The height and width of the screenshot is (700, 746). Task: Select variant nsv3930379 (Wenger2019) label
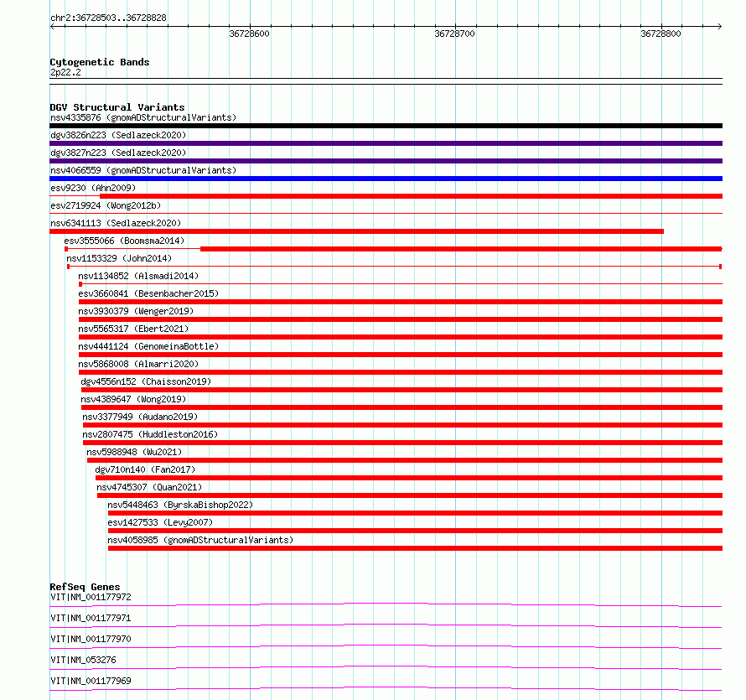[x=136, y=311]
